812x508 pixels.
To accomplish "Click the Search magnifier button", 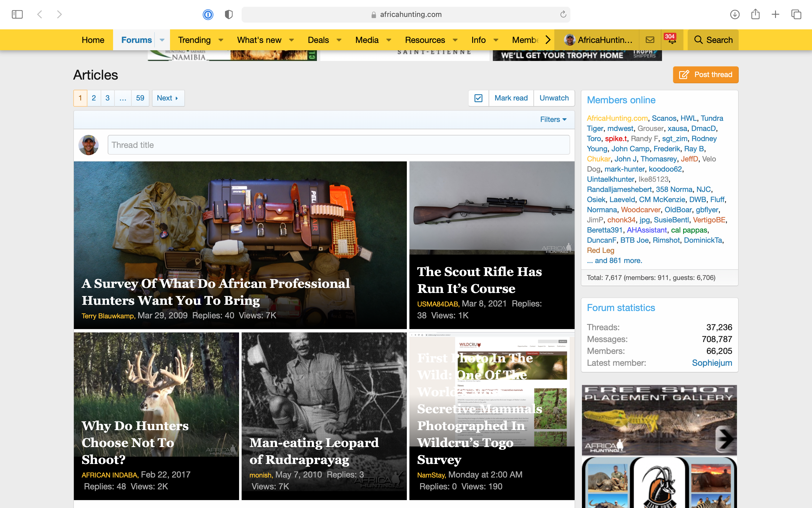I will (x=713, y=40).
